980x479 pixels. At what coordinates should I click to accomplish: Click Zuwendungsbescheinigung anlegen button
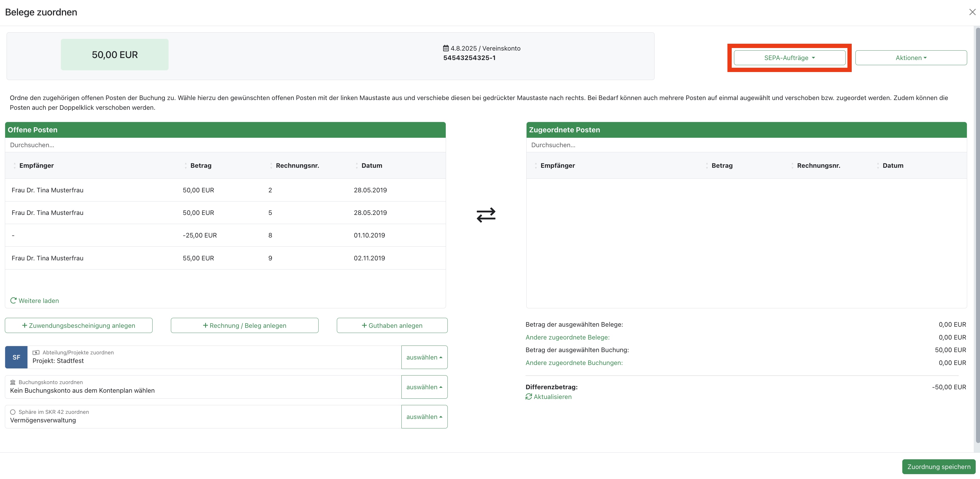(x=79, y=325)
